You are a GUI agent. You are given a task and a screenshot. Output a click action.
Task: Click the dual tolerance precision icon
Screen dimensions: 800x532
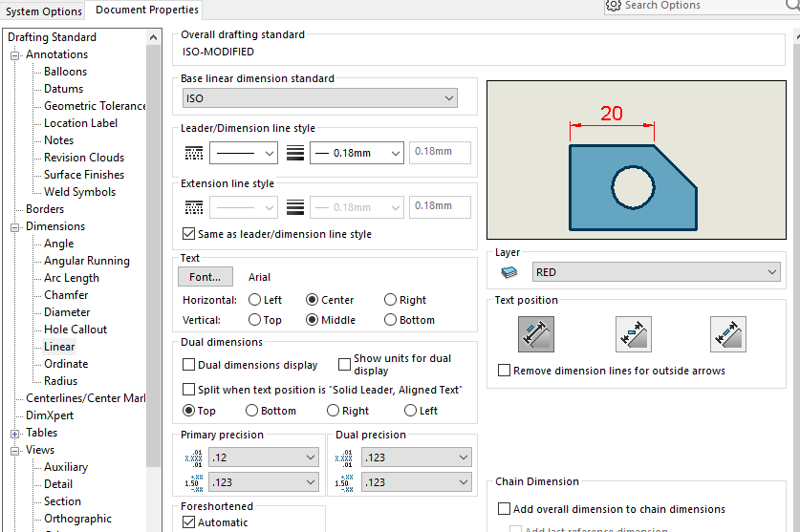343,482
